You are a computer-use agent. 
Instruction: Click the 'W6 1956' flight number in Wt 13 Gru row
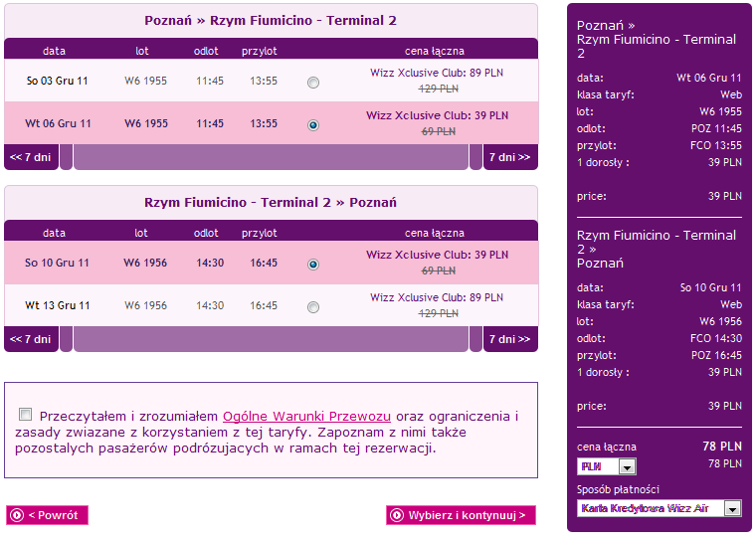click(x=145, y=305)
